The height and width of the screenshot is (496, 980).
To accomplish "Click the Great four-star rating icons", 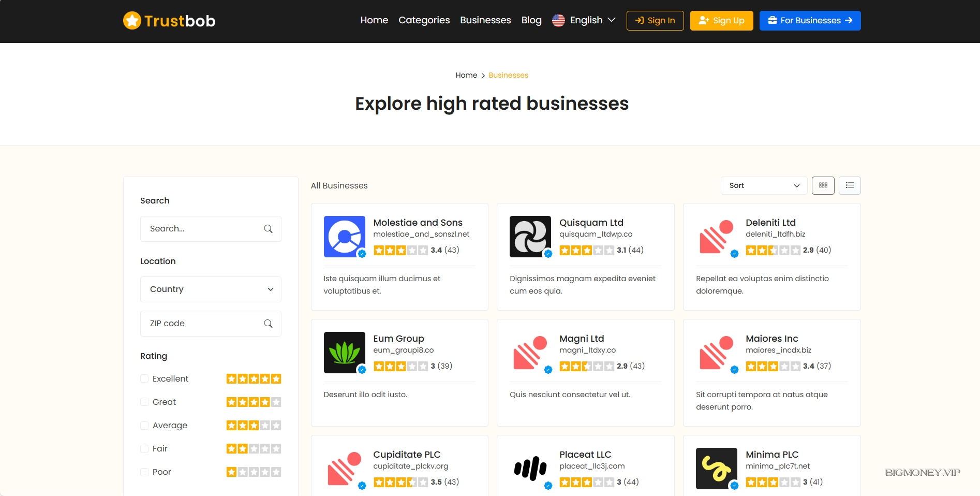I will click(254, 402).
